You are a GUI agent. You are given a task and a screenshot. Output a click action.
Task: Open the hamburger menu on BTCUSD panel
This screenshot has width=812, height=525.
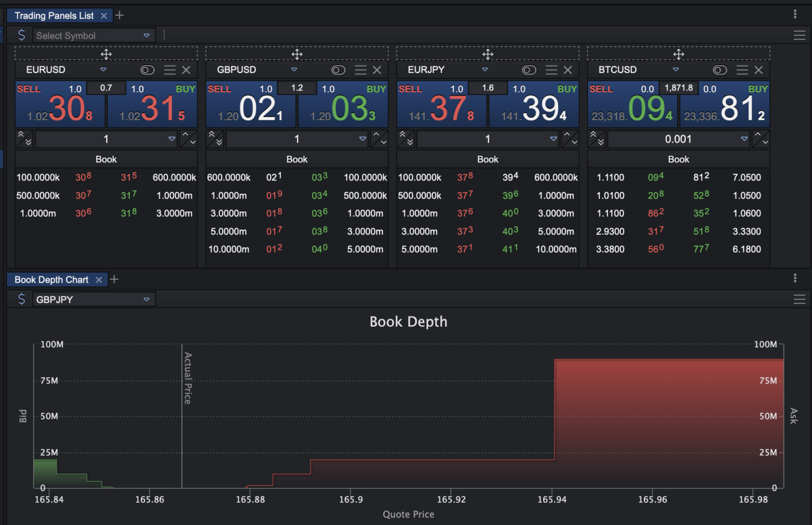742,70
